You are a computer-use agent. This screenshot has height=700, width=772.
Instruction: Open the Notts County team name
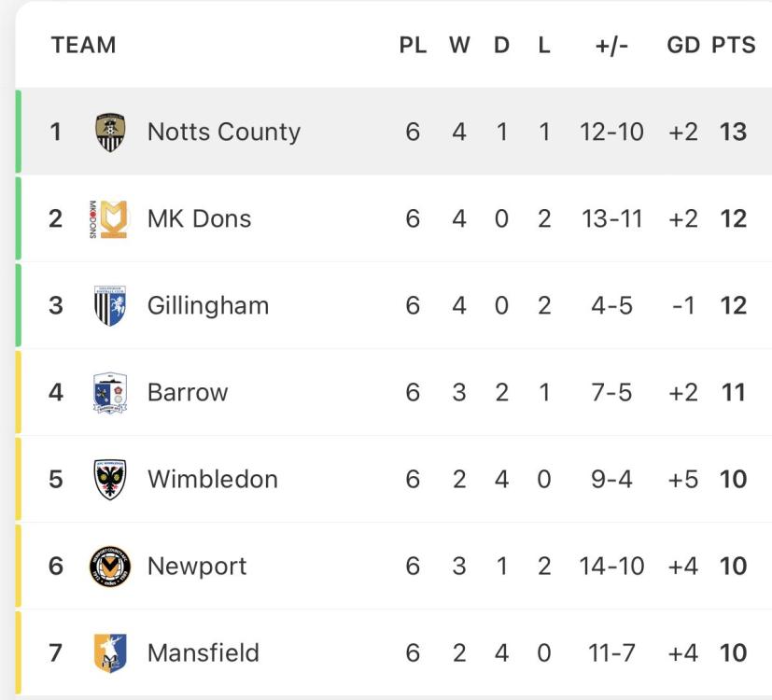(x=223, y=132)
